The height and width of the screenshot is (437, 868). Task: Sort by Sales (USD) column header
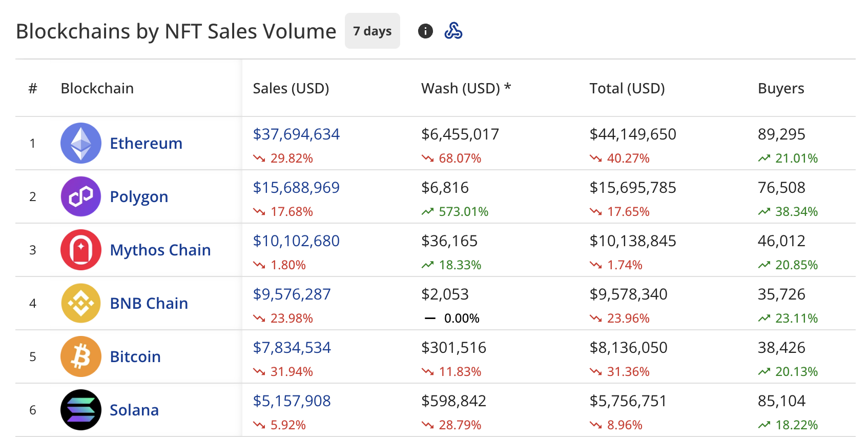[x=291, y=88]
